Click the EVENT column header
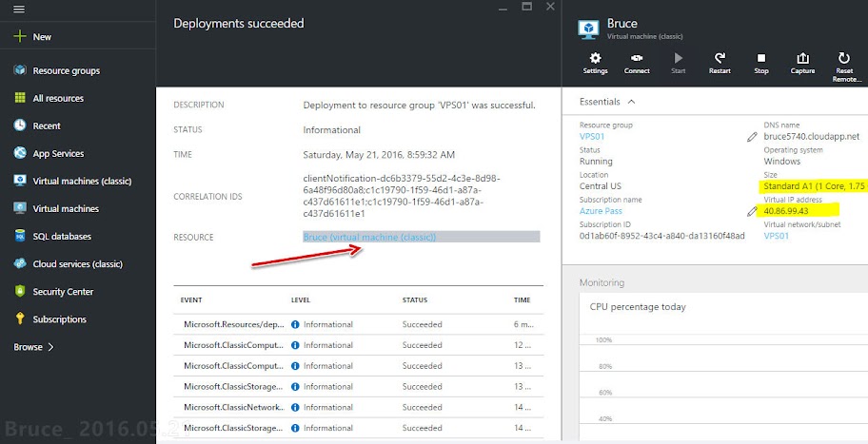This screenshot has width=868, height=444. coord(191,299)
